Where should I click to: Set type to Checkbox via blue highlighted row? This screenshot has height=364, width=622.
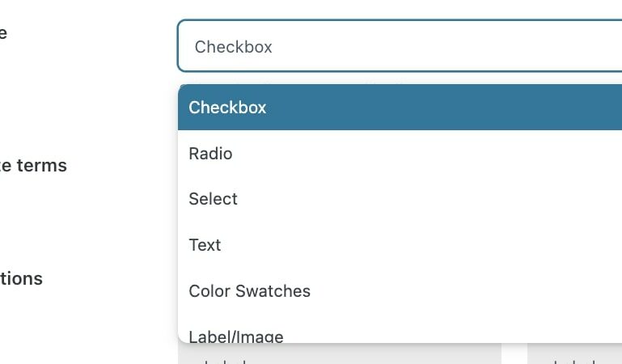(x=400, y=108)
